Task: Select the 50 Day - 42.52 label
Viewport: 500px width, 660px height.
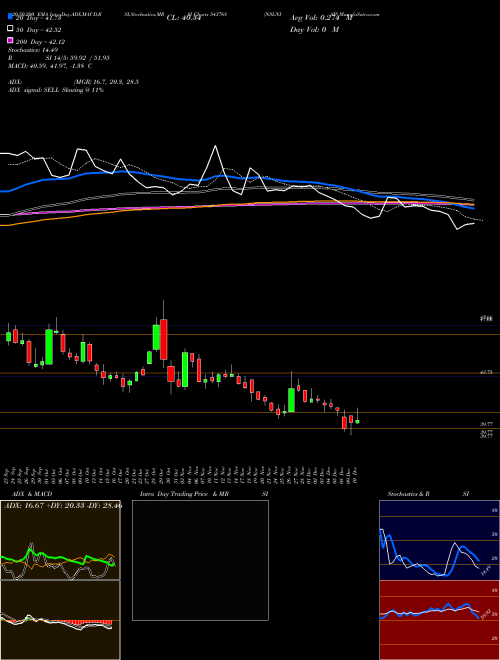Action: 39,29
